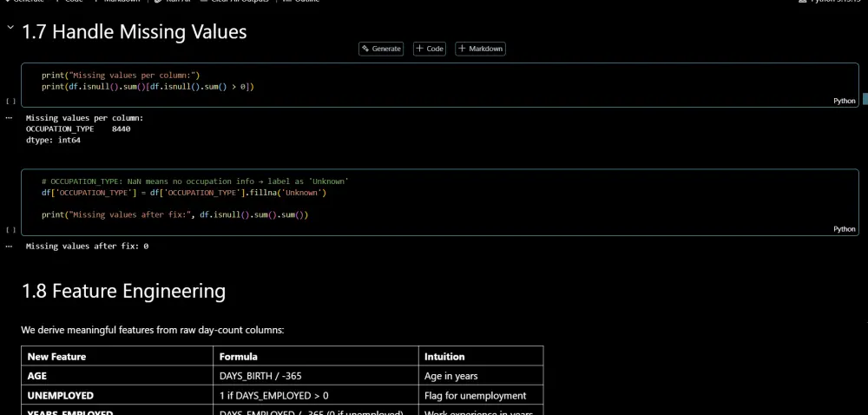868x415 pixels.
Task: Click the print("Missing values after fix:") line
Action: 174,214
